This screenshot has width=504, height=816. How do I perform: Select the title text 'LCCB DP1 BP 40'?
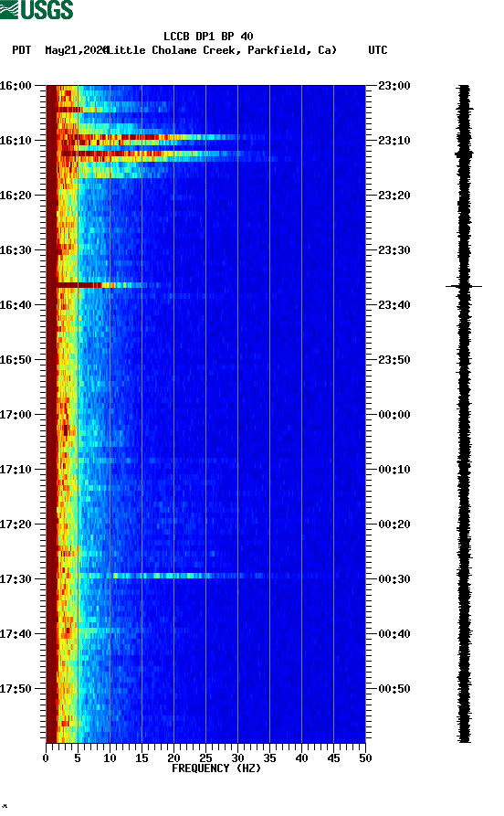(208, 37)
